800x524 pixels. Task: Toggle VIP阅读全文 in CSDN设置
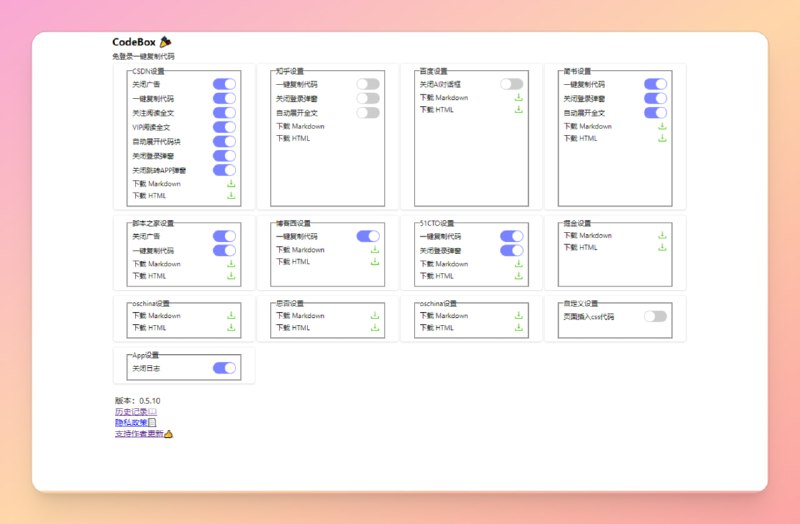(224, 127)
